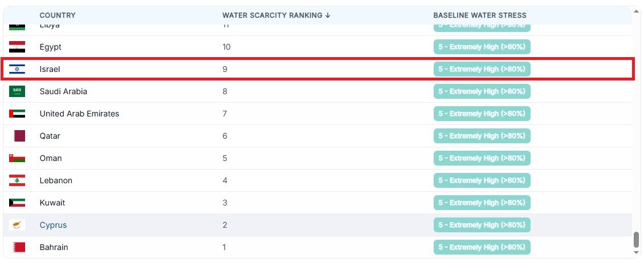Click the Baseline Water Stress header
The height and width of the screenshot is (274, 644).
tap(479, 15)
